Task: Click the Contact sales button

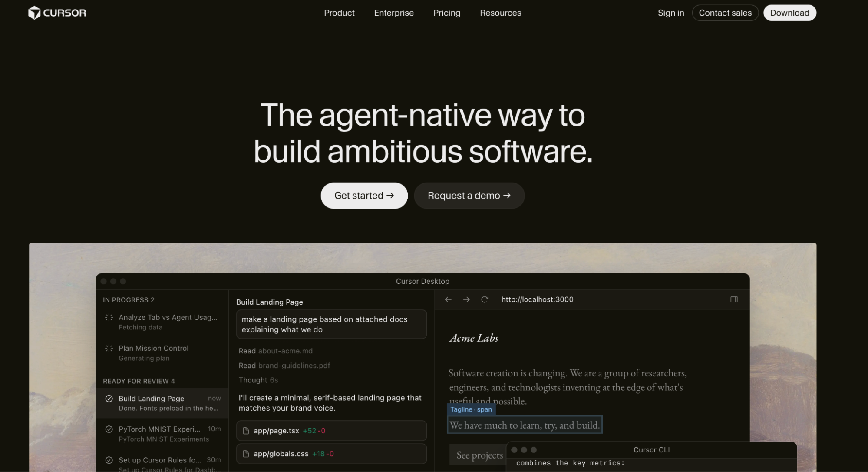Action: (x=725, y=13)
